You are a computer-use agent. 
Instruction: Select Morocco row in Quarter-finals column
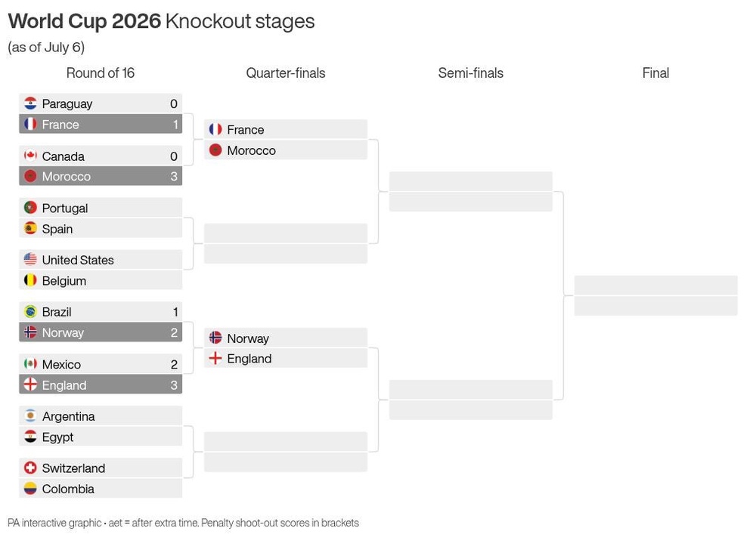(286, 150)
